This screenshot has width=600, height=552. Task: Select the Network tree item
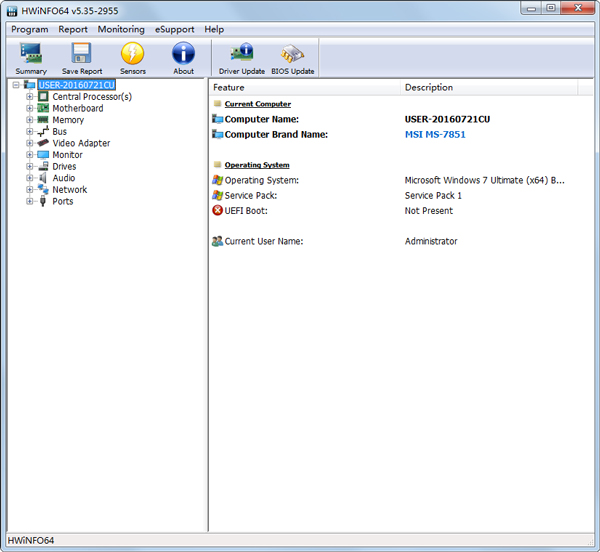coord(70,189)
